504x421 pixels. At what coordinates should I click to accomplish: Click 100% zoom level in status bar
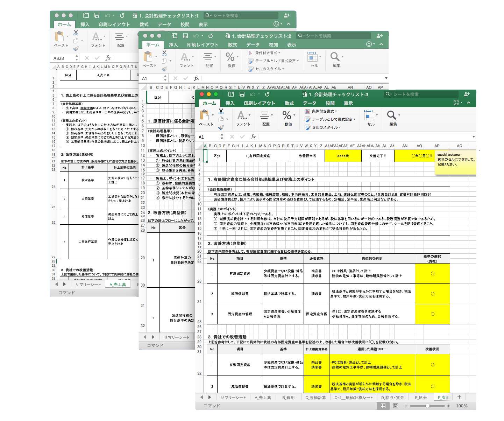tap(462, 406)
